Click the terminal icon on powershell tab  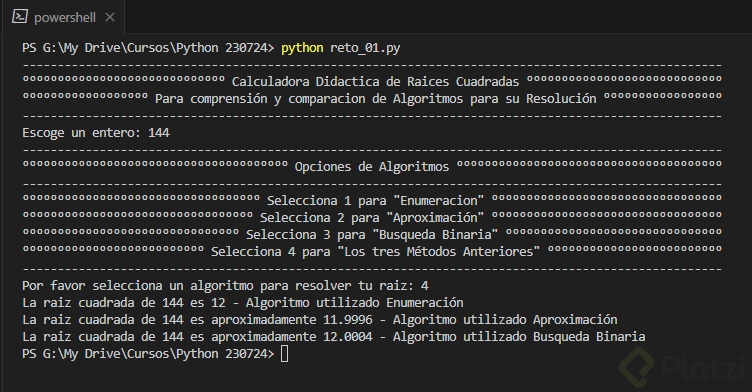[x=20, y=17]
